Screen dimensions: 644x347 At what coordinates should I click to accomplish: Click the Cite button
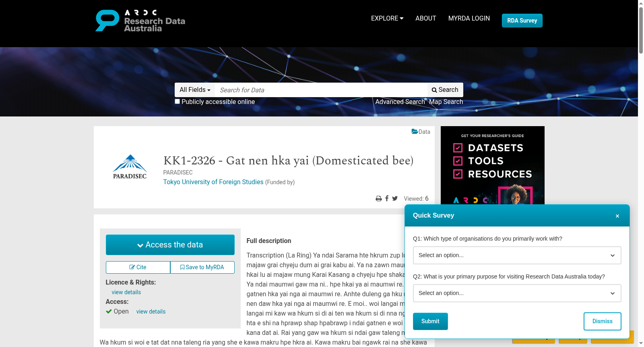[138, 267]
